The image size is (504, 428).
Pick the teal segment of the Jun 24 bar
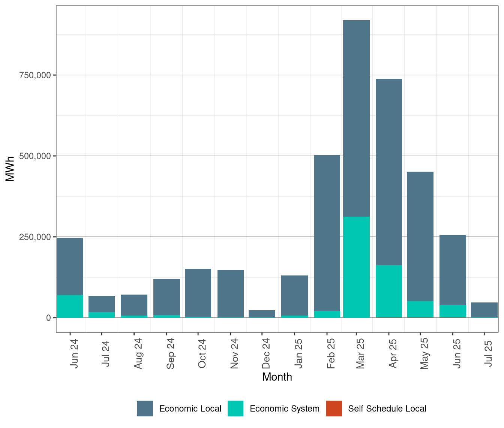click(70, 306)
